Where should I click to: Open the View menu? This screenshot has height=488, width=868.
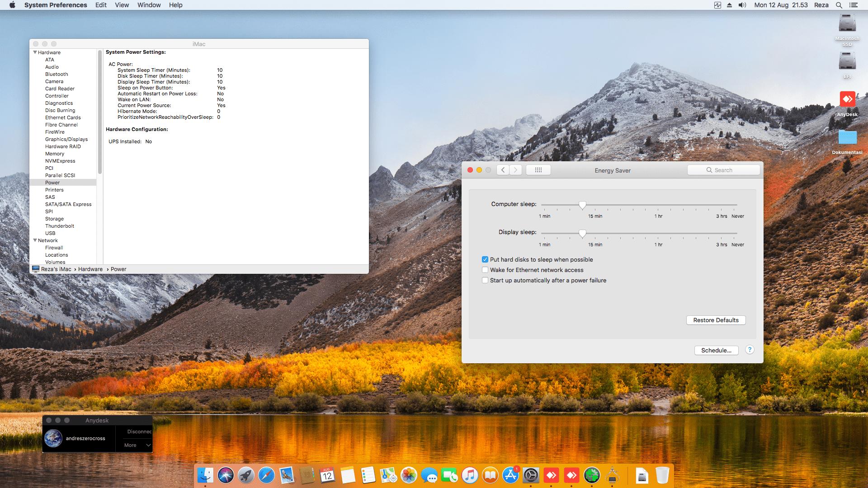[122, 5]
